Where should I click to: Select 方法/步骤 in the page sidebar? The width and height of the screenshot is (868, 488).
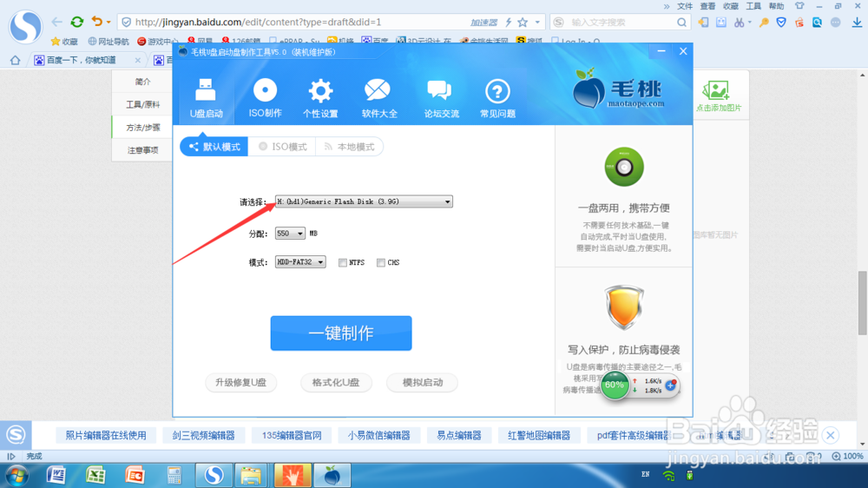tap(143, 128)
